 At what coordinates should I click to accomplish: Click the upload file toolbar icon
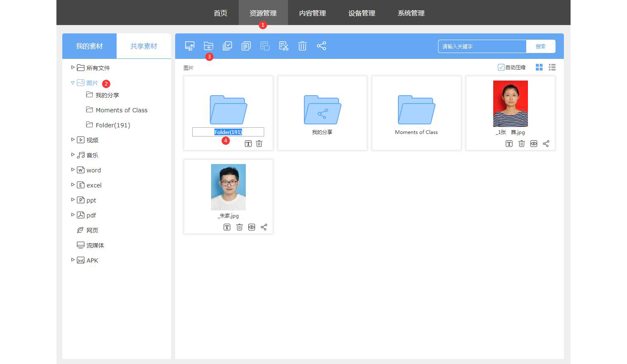[x=190, y=46]
